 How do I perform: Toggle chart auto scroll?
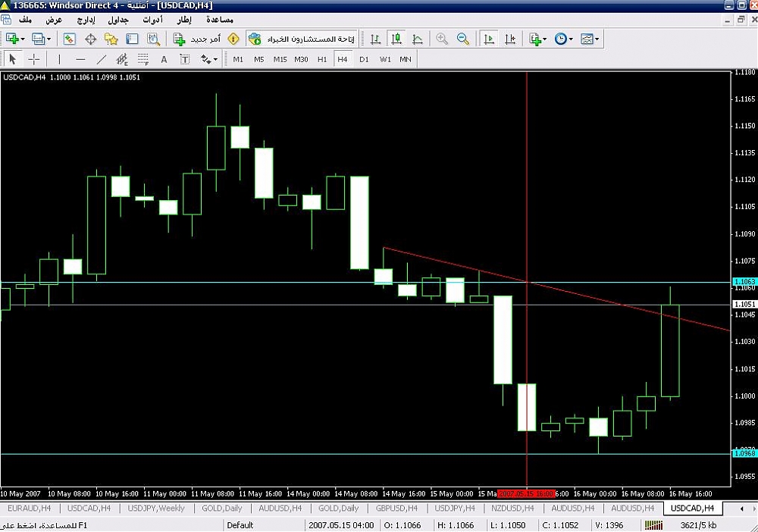(x=489, y=39)
